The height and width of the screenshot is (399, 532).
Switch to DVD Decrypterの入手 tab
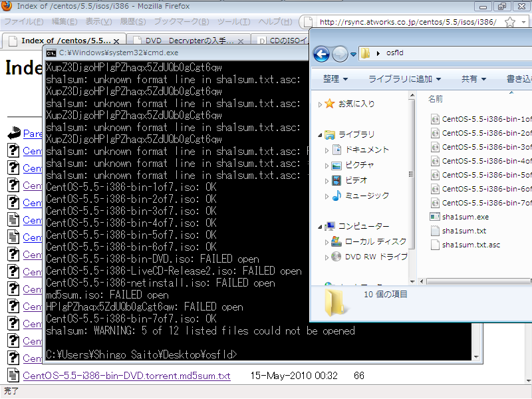pyautogui.click(x=189, y=41)
